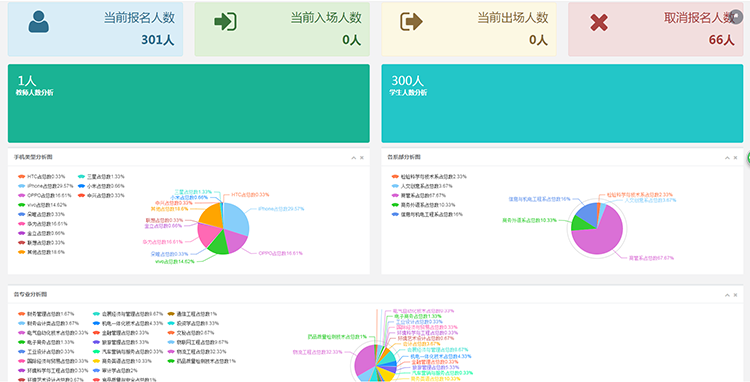Click the red X cancel-registration icon

point(598,22)
